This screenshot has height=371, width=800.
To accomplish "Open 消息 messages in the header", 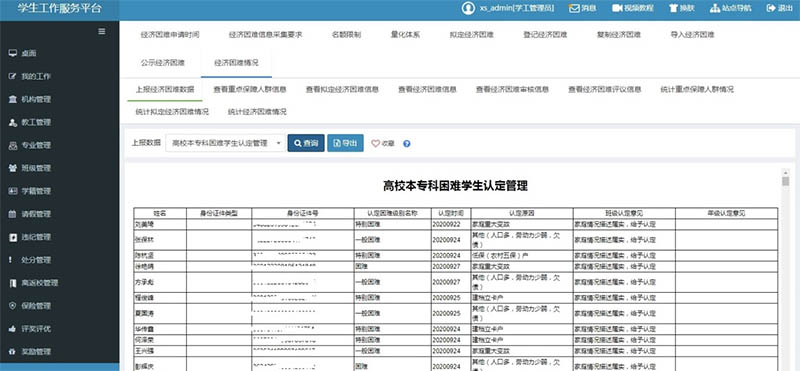I will [x=583, y=9].
